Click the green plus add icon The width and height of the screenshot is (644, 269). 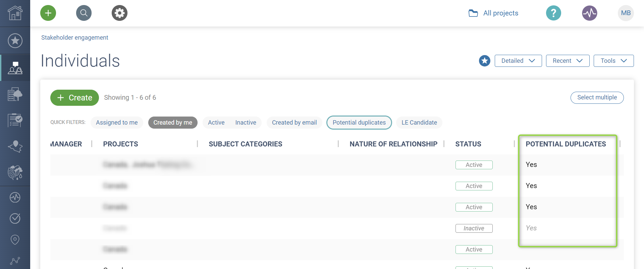click(x=48, y=13)
